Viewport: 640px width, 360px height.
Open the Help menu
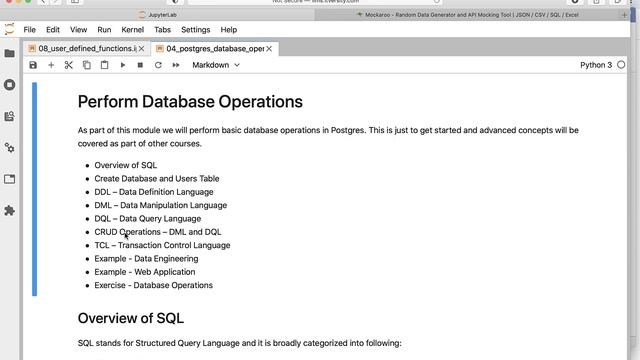[229, 30]
